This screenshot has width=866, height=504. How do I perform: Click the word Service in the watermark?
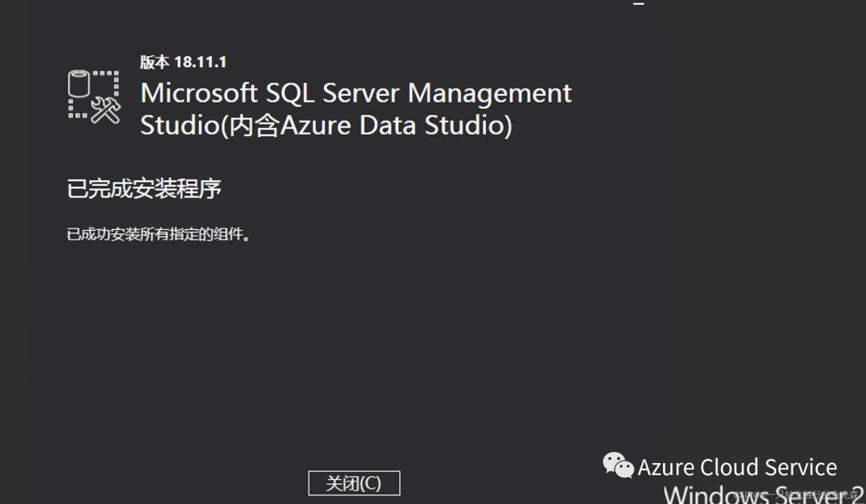(x=799, y=467)
